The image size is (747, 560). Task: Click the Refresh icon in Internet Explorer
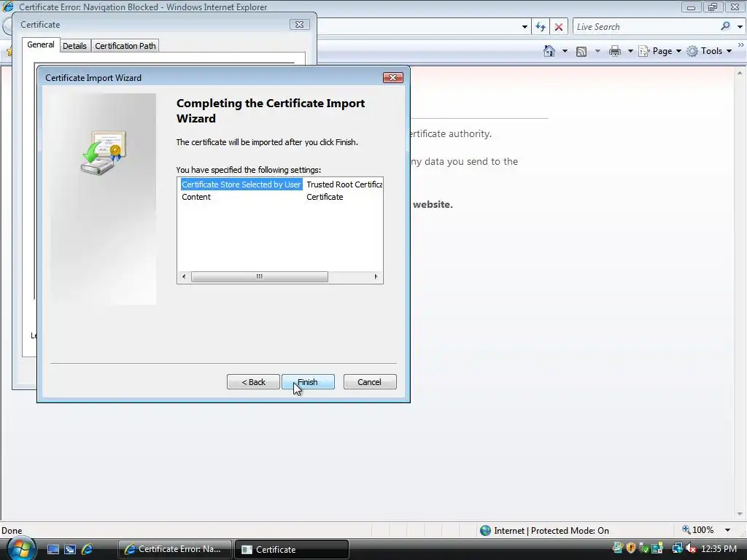(x=541, y=27)
